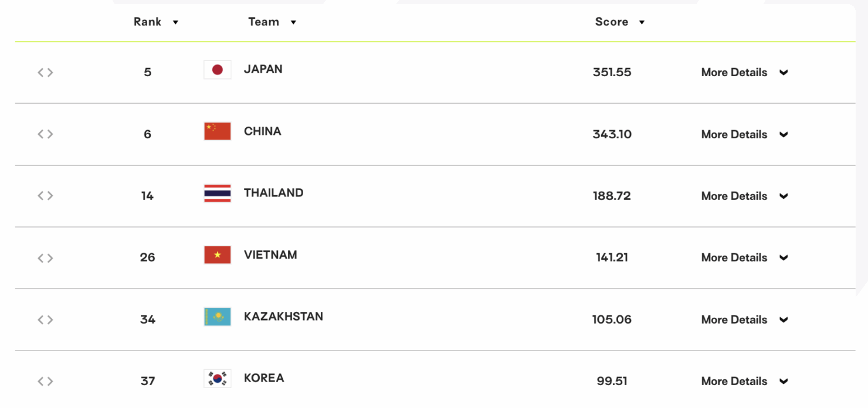Click the Korea flag icon

pyautogui.click(x=217, y=378)
